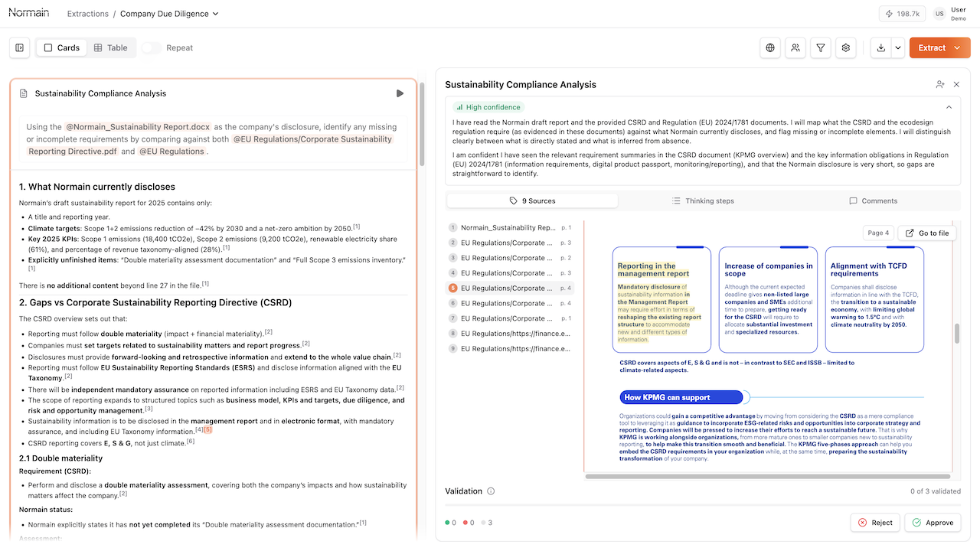Click the add-person icon in analysis panel
The height and width of the screenshot is (551, 980).
[x=940, y=84]
